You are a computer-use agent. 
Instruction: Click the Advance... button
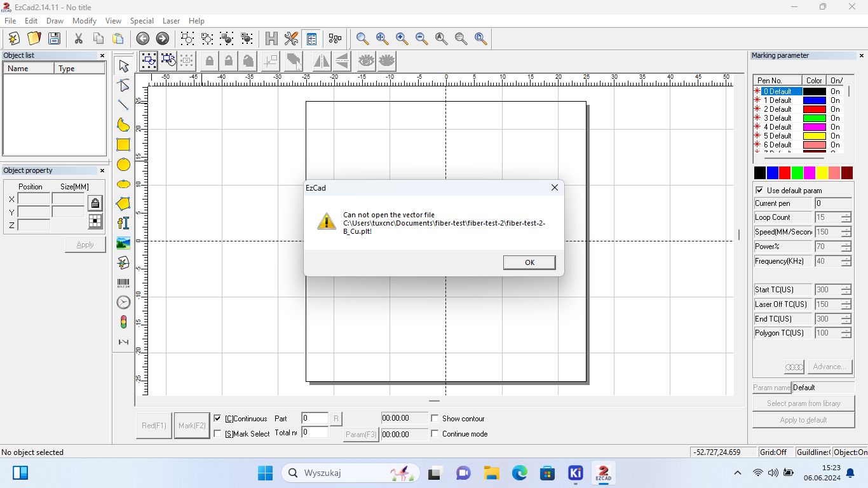tap(830, 367)
